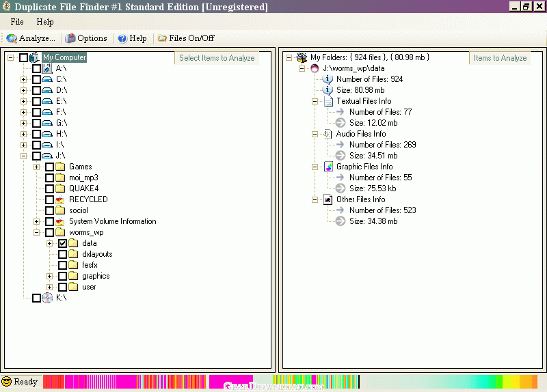Click the J:\worms_wp\data node icon
This screenshot has width=547, height=392.
315,68
